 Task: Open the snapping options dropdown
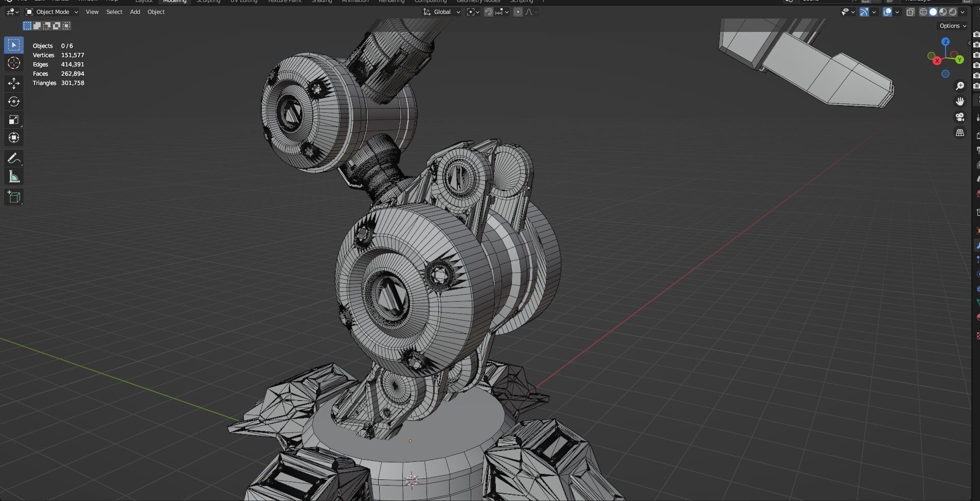click(502, 12)
